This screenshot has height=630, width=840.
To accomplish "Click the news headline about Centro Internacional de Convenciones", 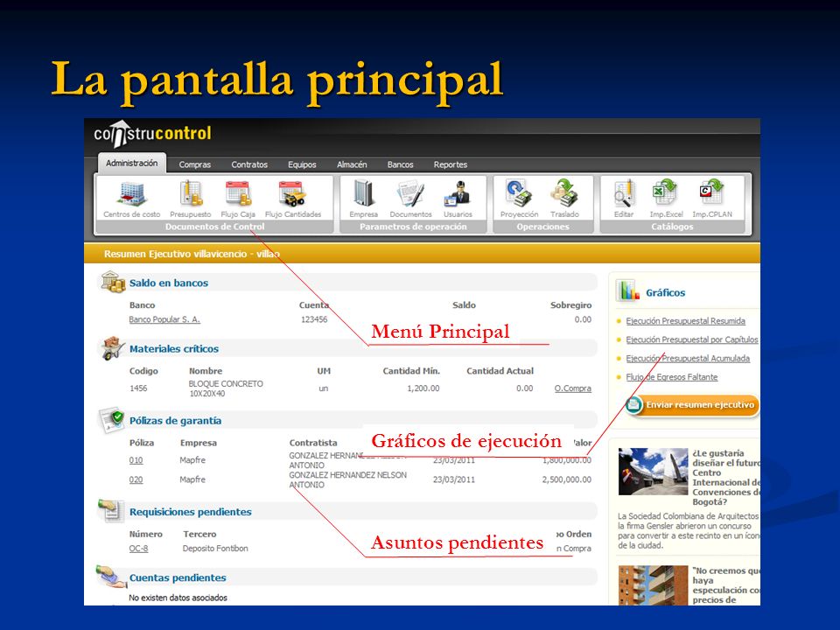I will 726,478.
